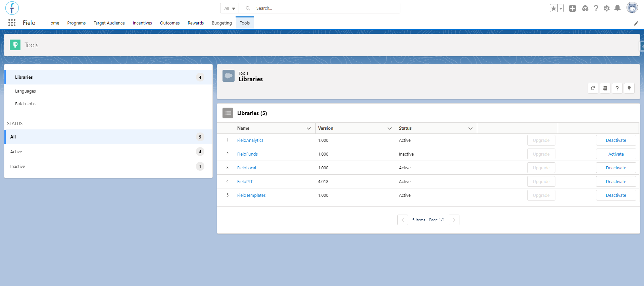The height and width of the screenshot is (286, 644).
Task: Open the help question mark in top bar
Action: tap(596, 8)
